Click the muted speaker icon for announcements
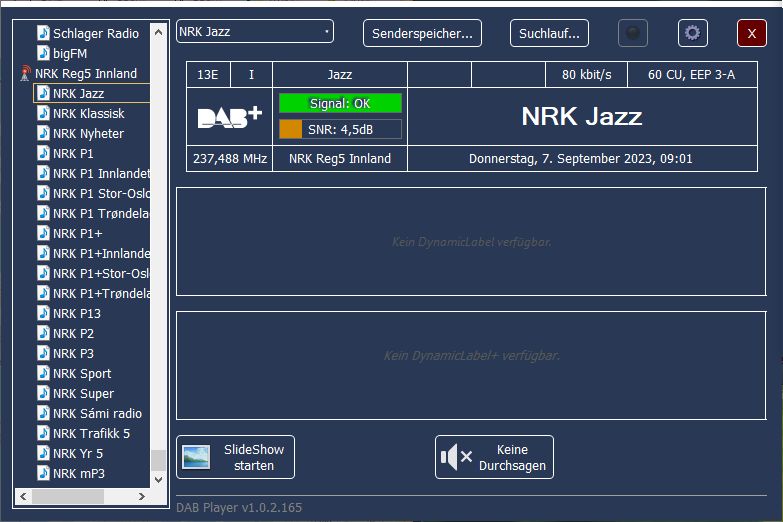The image size is (783, 522). pos(457,457)
